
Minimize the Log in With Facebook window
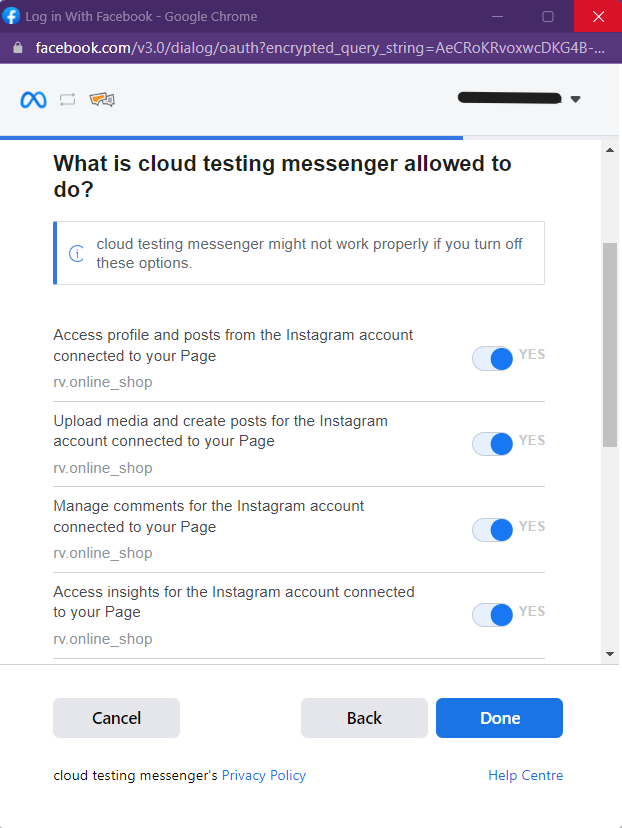tap(497, 16)
